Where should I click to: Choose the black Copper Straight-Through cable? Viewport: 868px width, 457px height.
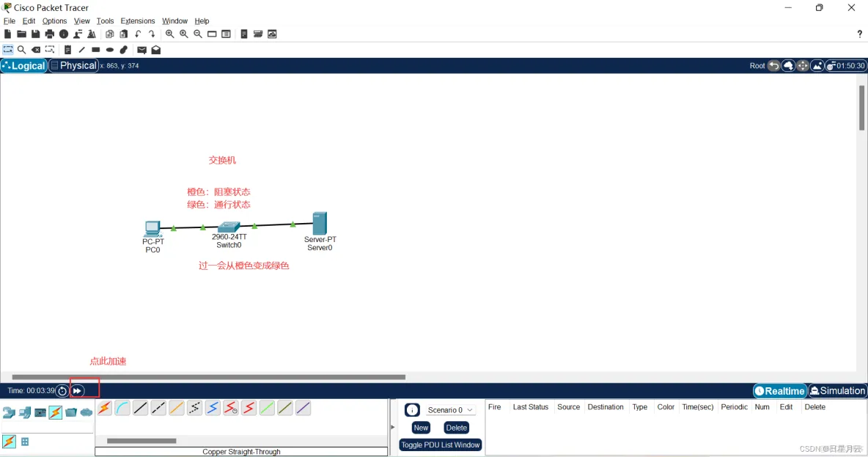(141, 409)
